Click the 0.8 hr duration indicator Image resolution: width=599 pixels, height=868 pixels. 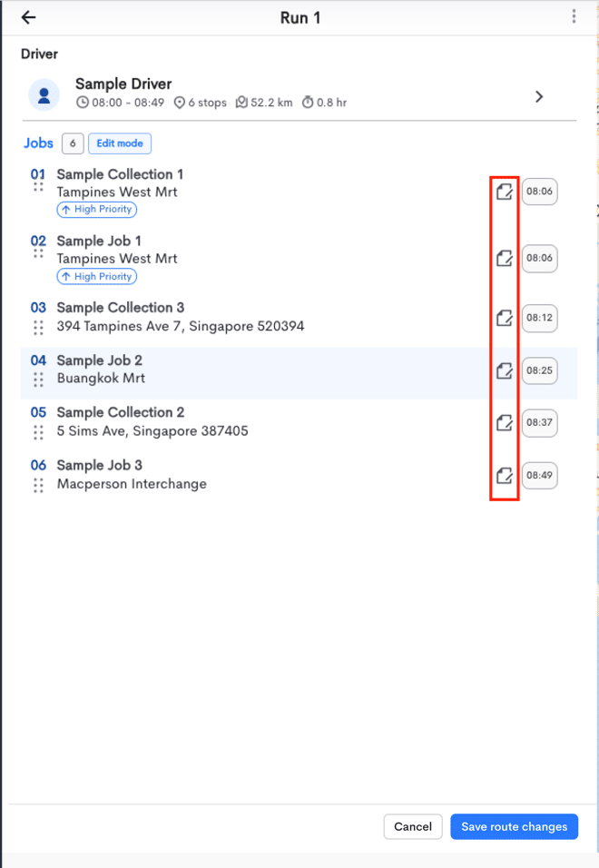324,103
